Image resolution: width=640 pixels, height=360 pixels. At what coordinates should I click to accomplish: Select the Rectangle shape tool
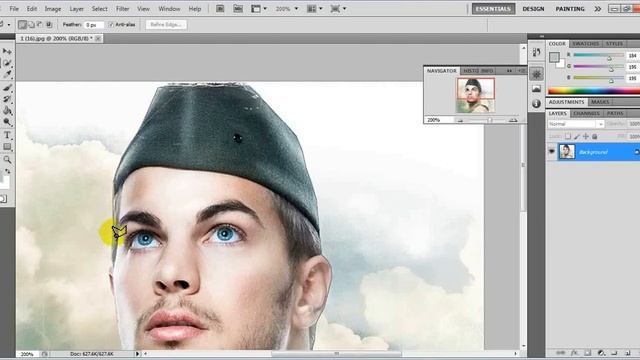pyautogui.click(x=7, y=147)
